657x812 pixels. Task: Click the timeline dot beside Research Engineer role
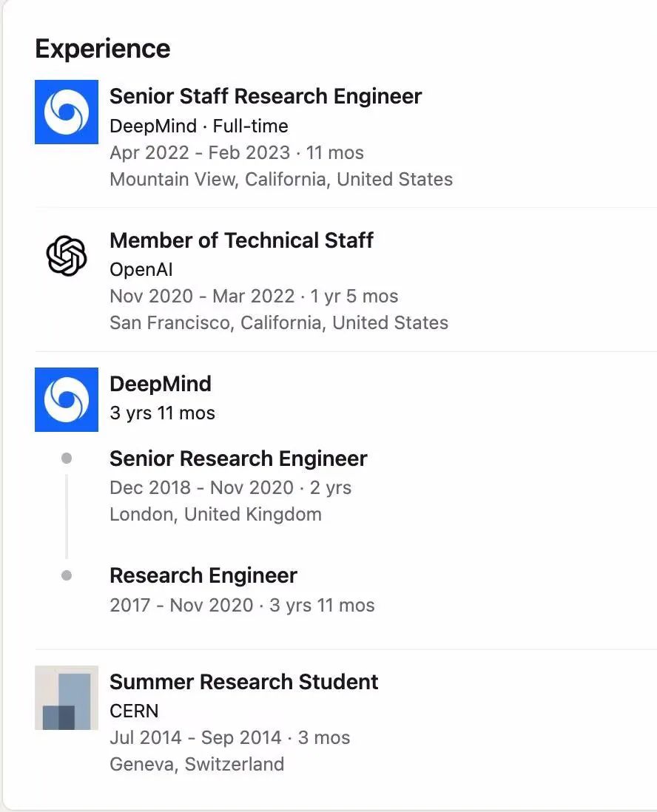67,575
